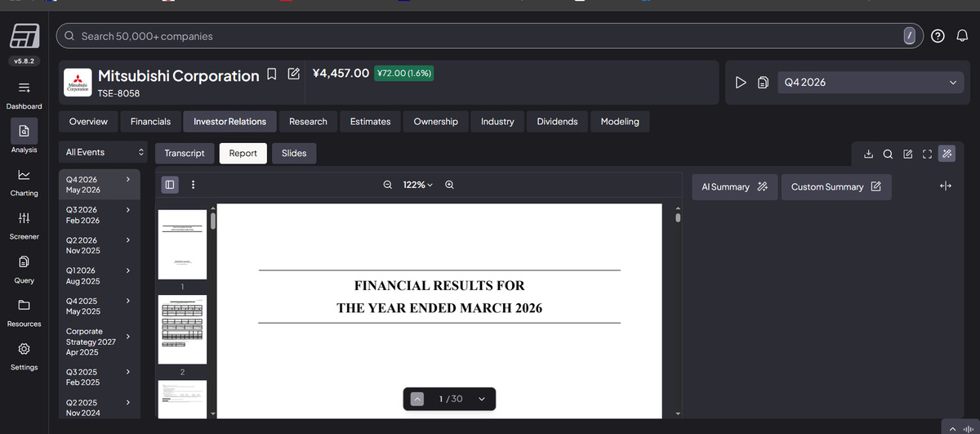
Task: Search within the document using magnifier icon
Action: point(888,153)
